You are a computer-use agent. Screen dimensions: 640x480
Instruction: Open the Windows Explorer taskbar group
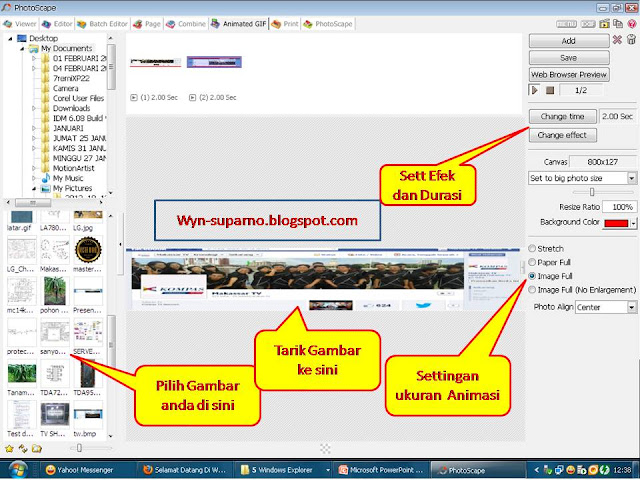point(284,470)
